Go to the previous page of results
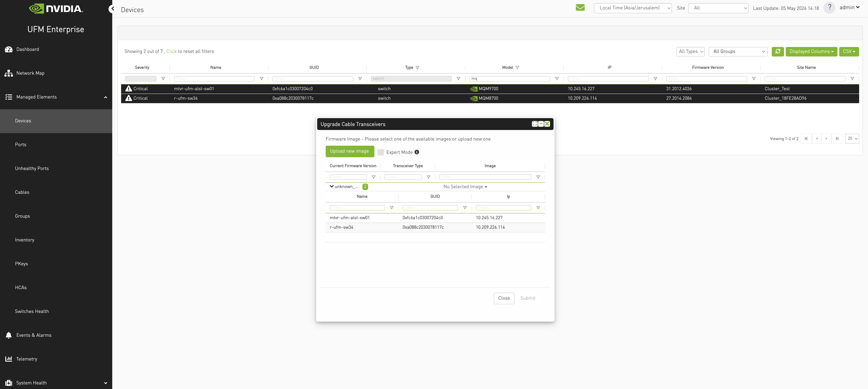Screen dimensions: 868x389 816,139
